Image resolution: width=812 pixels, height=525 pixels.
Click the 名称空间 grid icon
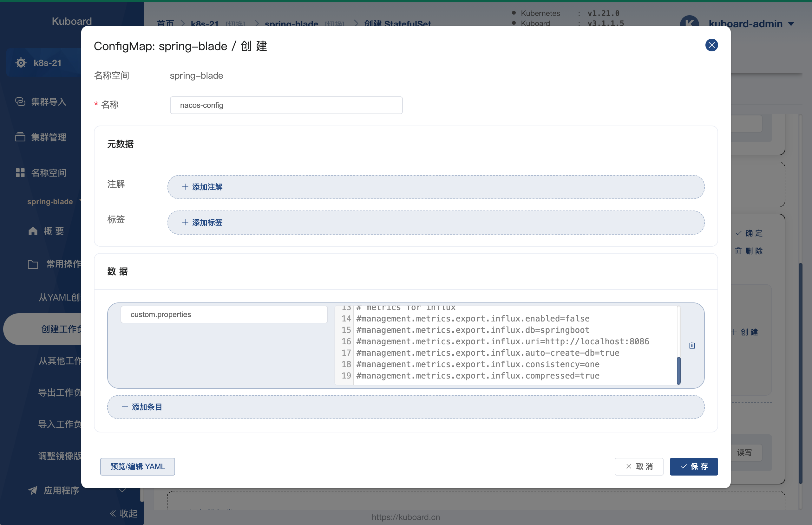click(x=20, y=172)
